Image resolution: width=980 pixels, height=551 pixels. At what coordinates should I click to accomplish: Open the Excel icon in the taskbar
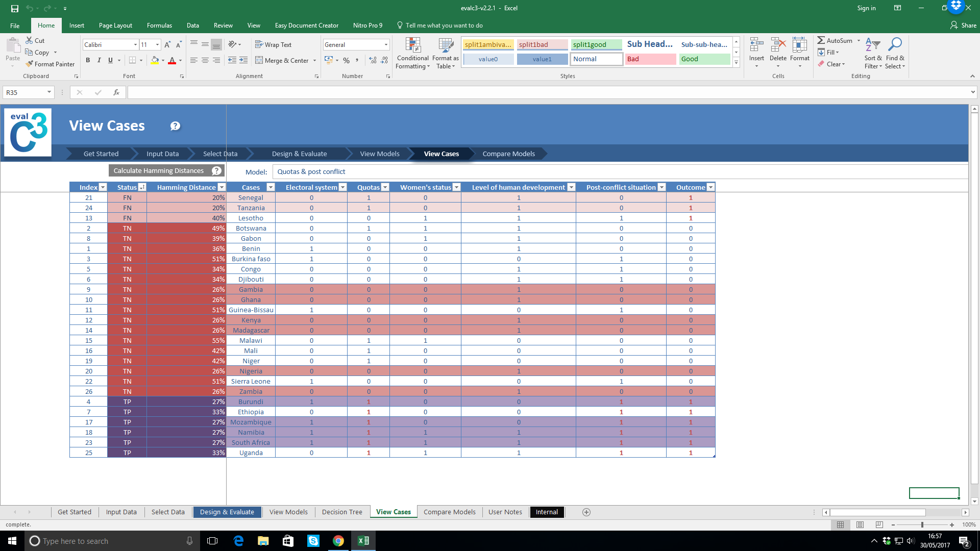[363, 541]
